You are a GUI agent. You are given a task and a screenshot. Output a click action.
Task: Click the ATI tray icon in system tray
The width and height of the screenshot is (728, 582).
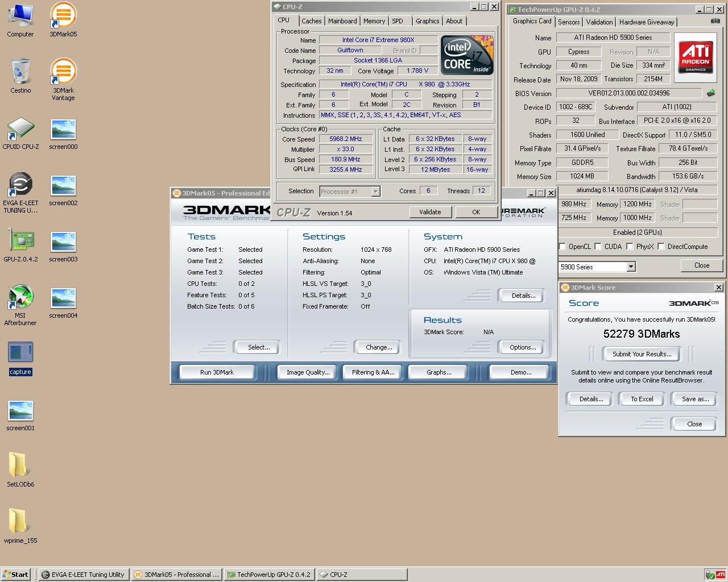click(x=719, y=575)
